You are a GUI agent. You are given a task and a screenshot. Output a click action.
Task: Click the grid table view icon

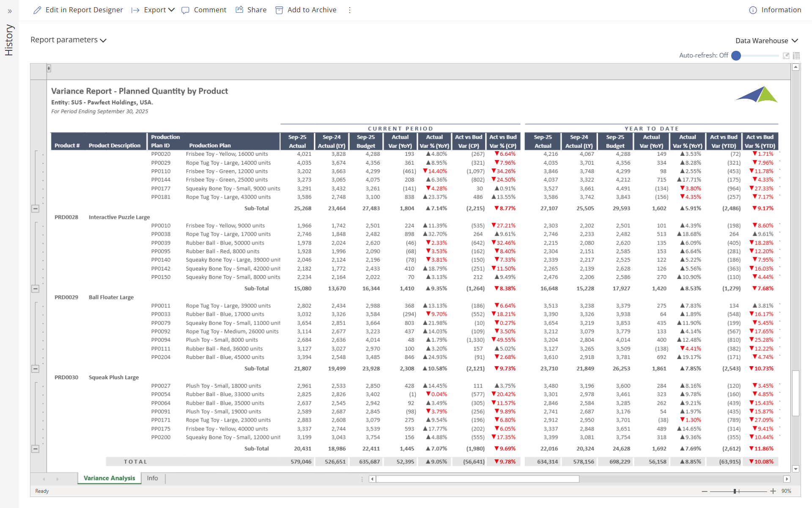point(796,55)
